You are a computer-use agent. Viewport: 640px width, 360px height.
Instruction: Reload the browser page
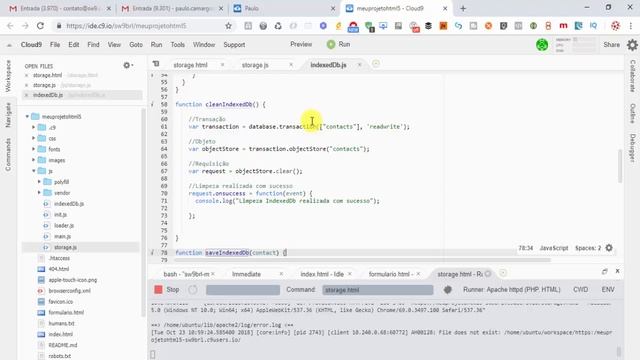click(x=40, y=26)
